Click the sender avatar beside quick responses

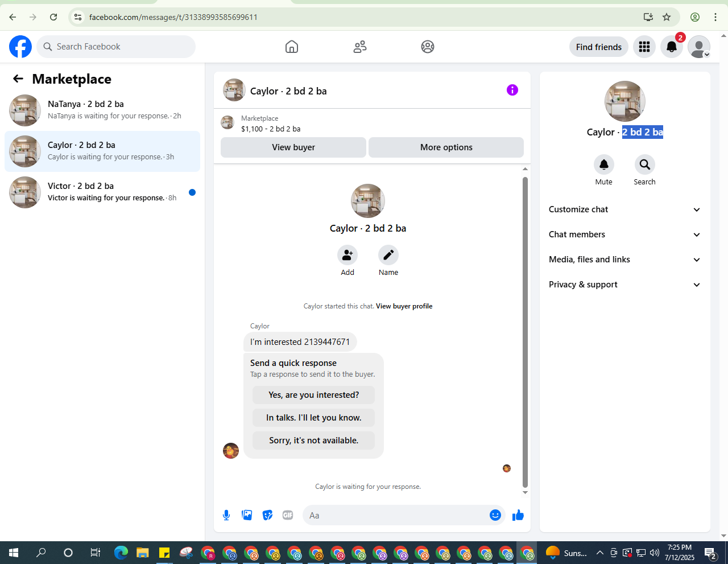(231, 451)
